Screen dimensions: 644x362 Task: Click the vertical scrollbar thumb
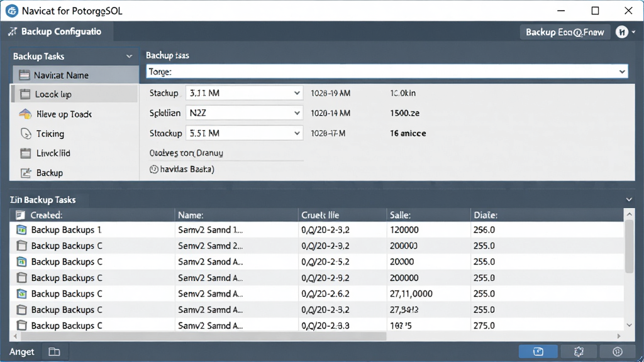[629, 246]
